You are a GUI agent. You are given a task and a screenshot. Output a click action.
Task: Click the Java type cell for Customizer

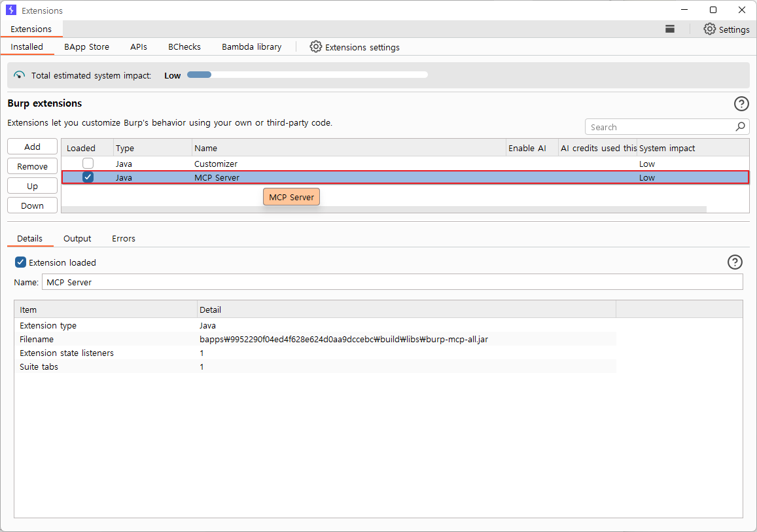pyautogui.click(x=153, y=164)
